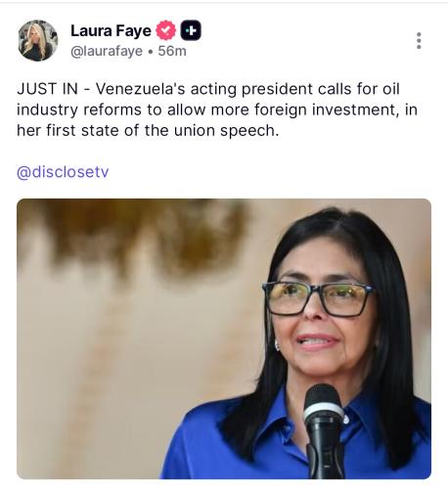The image size is (448, 489).
Task: Click the black plus subscriber badge
Action: [x=191, y=30]
